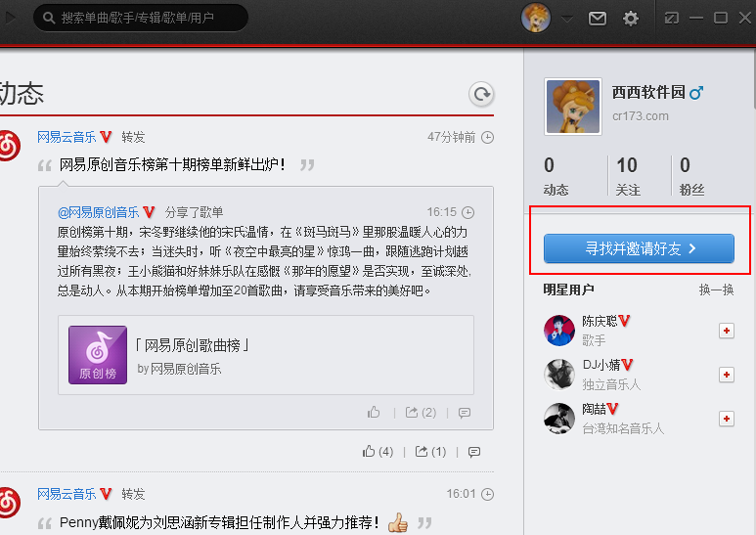Screen dimensions: 756x535
Task: Click 寻找并邀请好友 button
Action: point(639,248)
